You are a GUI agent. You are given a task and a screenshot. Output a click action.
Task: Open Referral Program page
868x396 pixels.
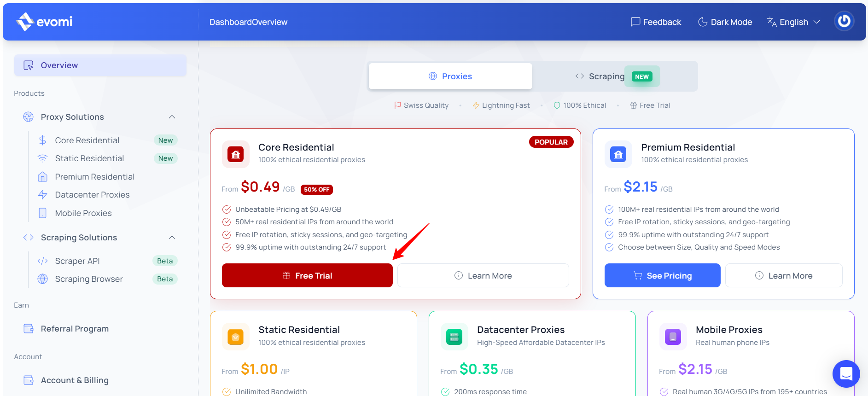pos(75,329)
